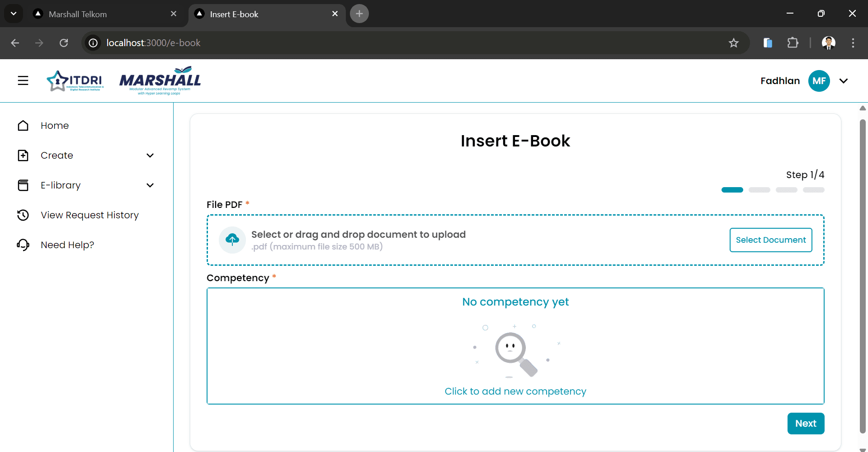Click the first step progress indicator
868x452 pixels.
732,190
